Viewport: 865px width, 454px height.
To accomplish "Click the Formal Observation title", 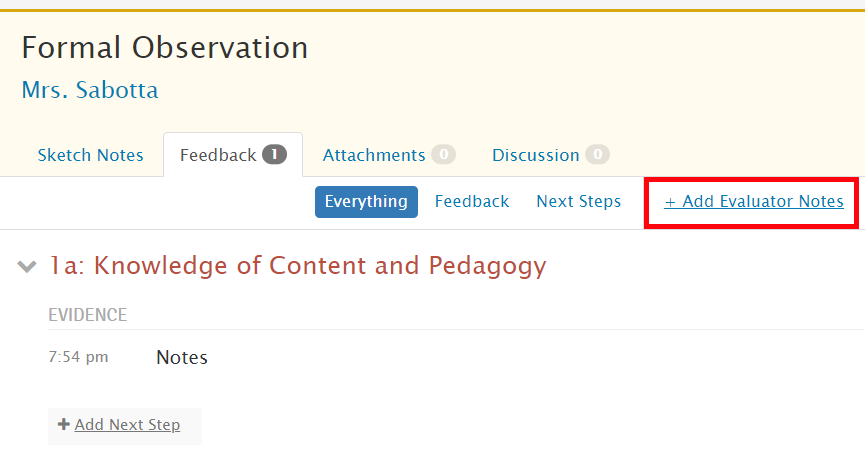I will [x=165, y=47].
